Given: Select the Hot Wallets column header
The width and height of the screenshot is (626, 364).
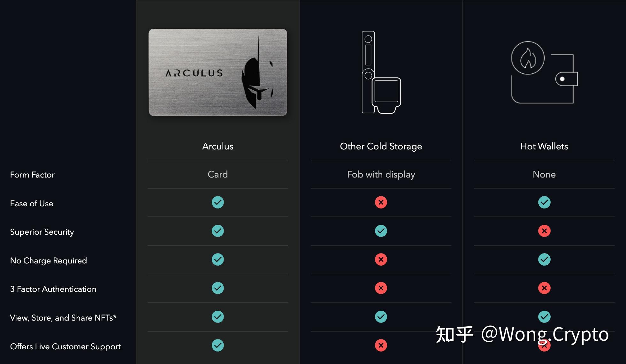Looking at the screenshot, I should click(543, 145).
